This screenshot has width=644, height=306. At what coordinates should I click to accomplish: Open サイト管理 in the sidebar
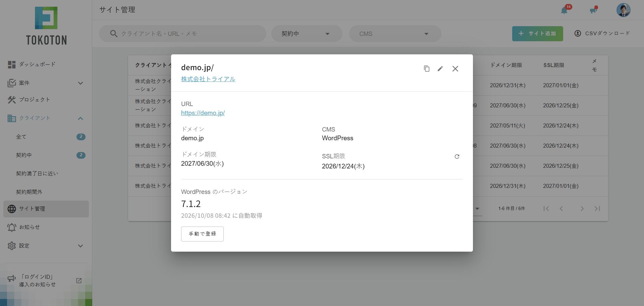tap(46, 209)
